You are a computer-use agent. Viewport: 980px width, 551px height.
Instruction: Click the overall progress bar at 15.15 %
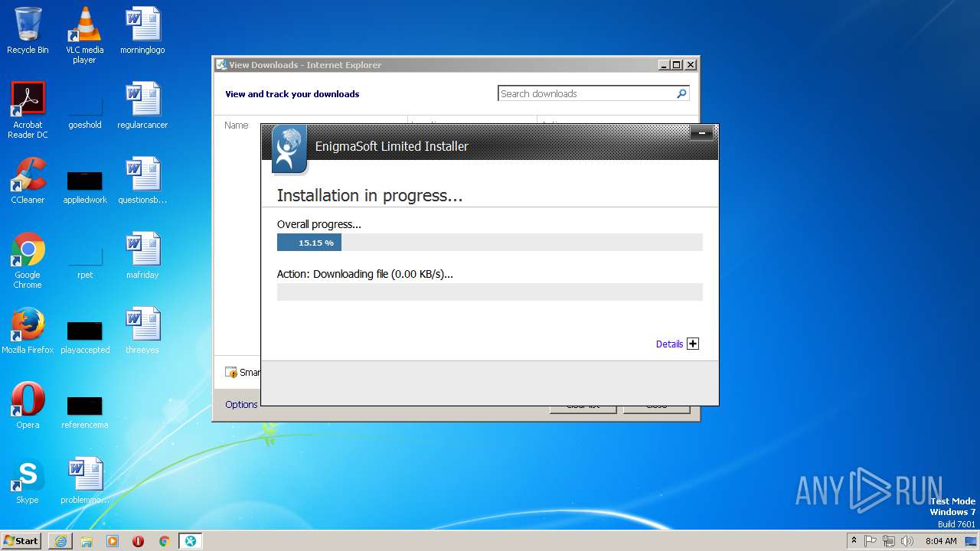click(489, 243)
